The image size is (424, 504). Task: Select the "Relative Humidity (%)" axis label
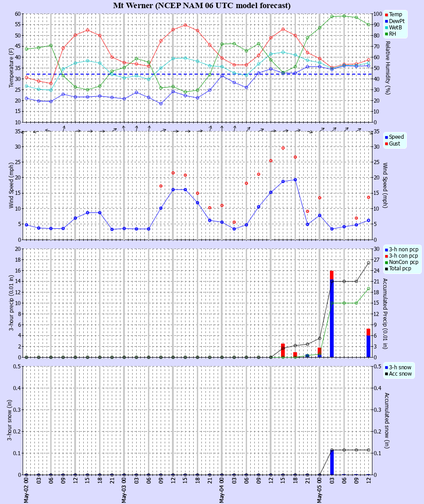pyautogui.click(x=388, y=67)
